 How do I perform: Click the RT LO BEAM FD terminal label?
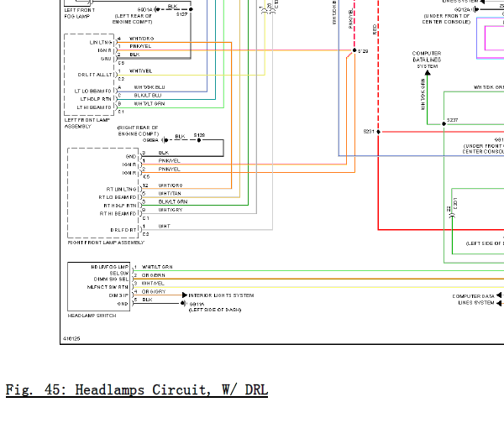(118, 197)
